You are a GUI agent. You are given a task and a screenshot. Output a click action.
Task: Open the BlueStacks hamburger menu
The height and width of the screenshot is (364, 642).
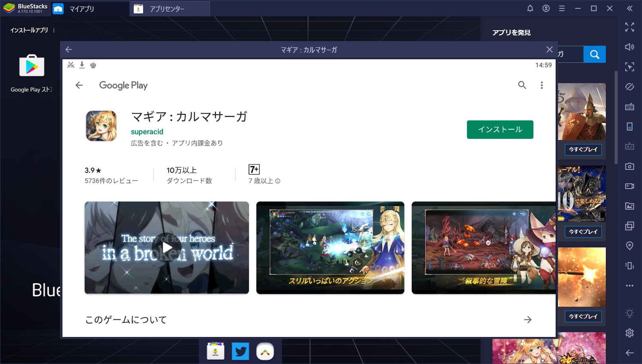(x=562, y=8)
